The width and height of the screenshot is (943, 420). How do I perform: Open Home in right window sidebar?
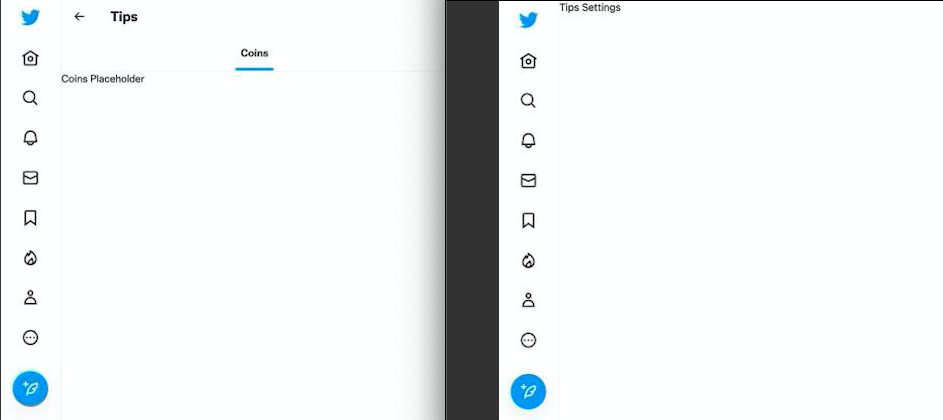click(528, 61)
